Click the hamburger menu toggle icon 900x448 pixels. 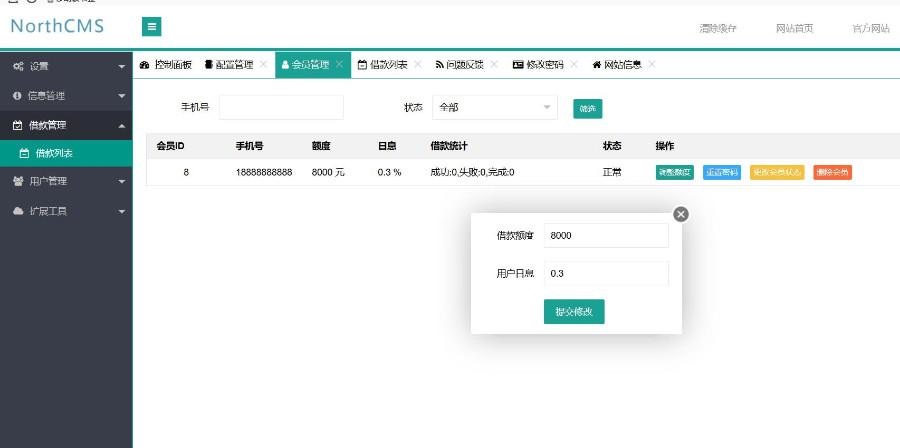pos(151,27)
